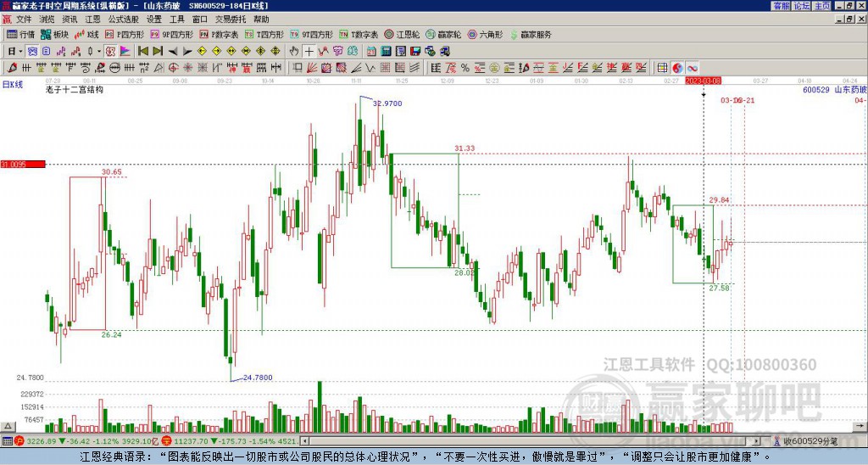Open the P四方形 tool
This screenshot has height=465, width=868.
[x=125, y=34]
